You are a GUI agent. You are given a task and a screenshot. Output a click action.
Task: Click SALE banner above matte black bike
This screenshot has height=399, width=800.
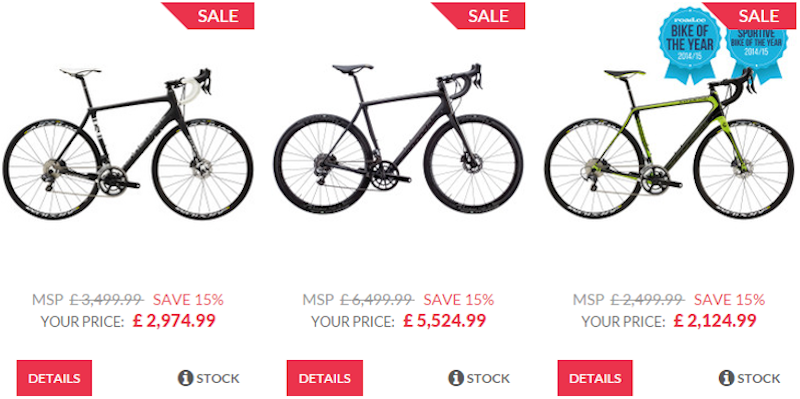479,15
